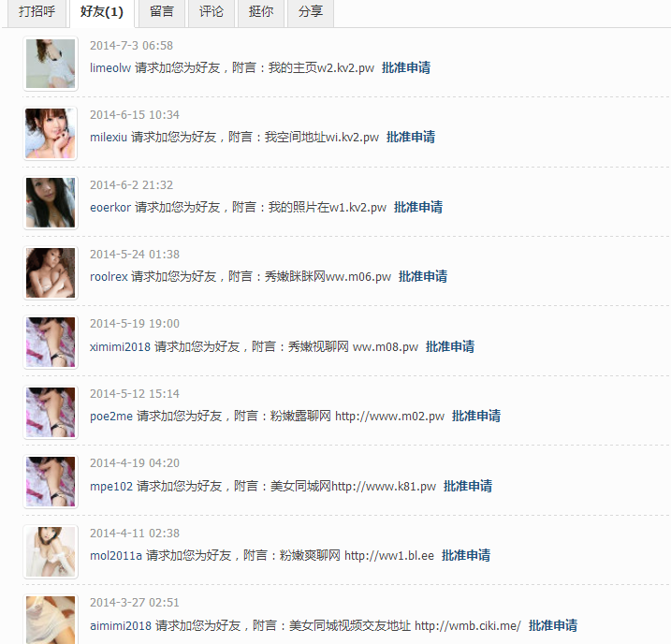This screenshot has width=671, height=644.
Task: Open limeolw's avatar thumbnail
Action: pos(51,64)
